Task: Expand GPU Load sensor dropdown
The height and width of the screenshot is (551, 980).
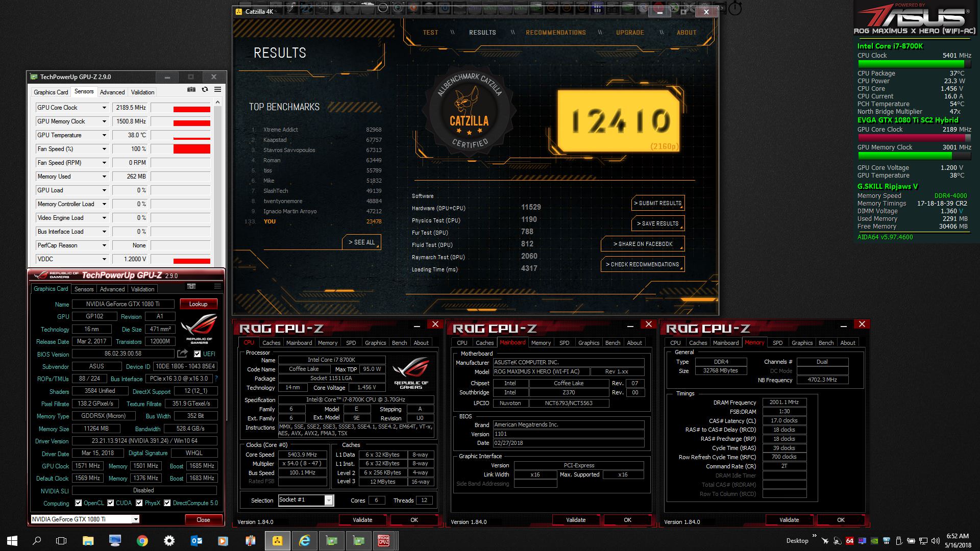Action: pyautogui.click(x=104, y=190)
